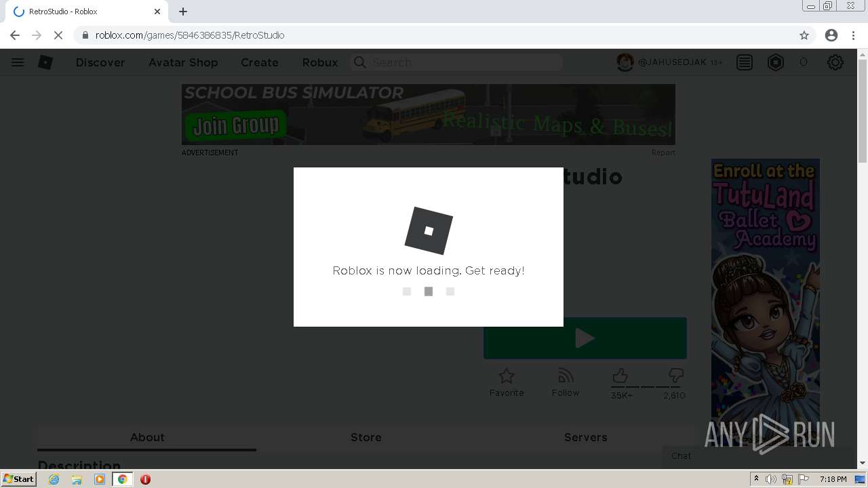
Task: Click the taskbar clock showing 7:18 PM
Action: tap(833, 479)
